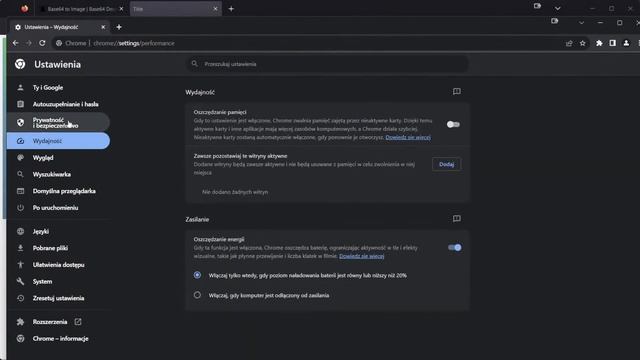Open the extensions puzzle-piece icon
This screenshot has width=640, height=360.
(599, 43)
